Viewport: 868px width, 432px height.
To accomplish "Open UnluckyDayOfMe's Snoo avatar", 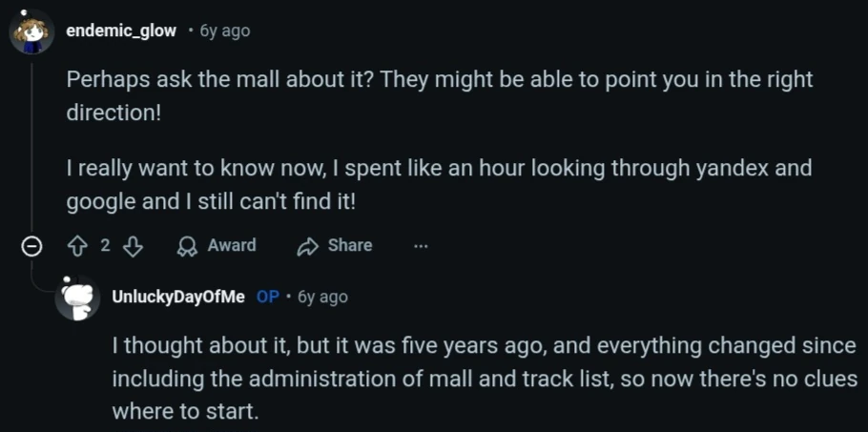I will pyautogui.click(x=78, y=298).
